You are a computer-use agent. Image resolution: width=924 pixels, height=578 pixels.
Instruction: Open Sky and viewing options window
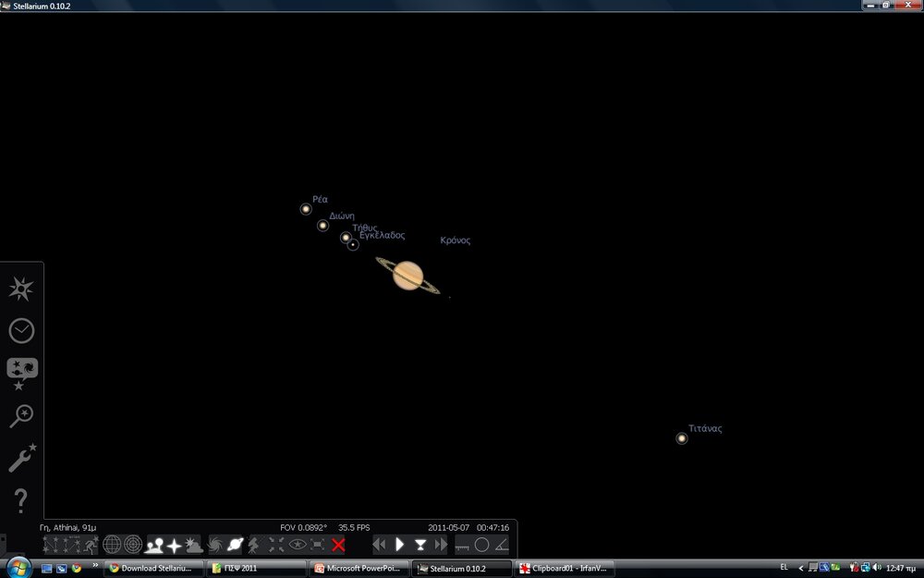coord(20,372)
